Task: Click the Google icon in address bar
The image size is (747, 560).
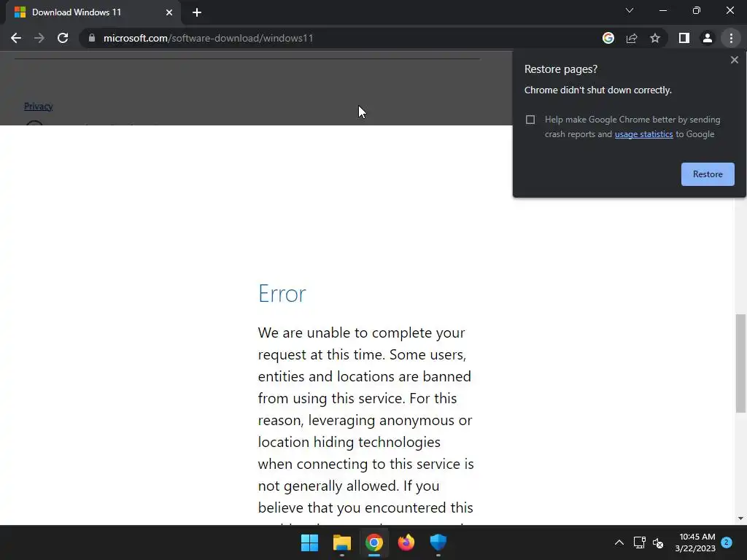Action: tap(608, 38)
